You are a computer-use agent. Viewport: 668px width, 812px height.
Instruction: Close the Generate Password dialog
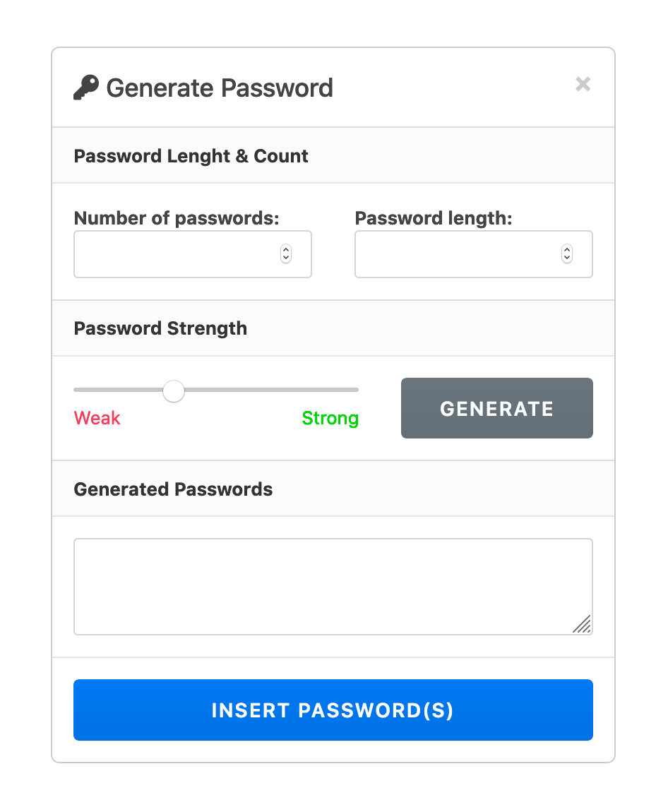point(583,85)
